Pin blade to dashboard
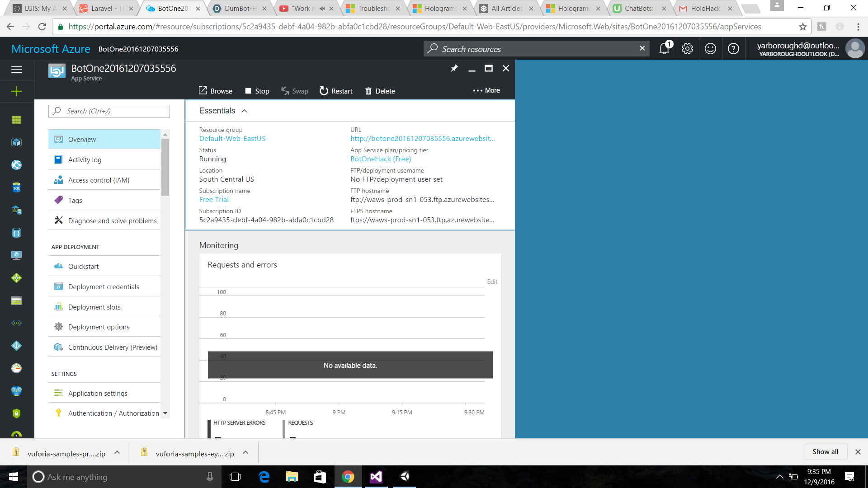The width and height of the screenshot is (868, 488). (x=454, y=68)
